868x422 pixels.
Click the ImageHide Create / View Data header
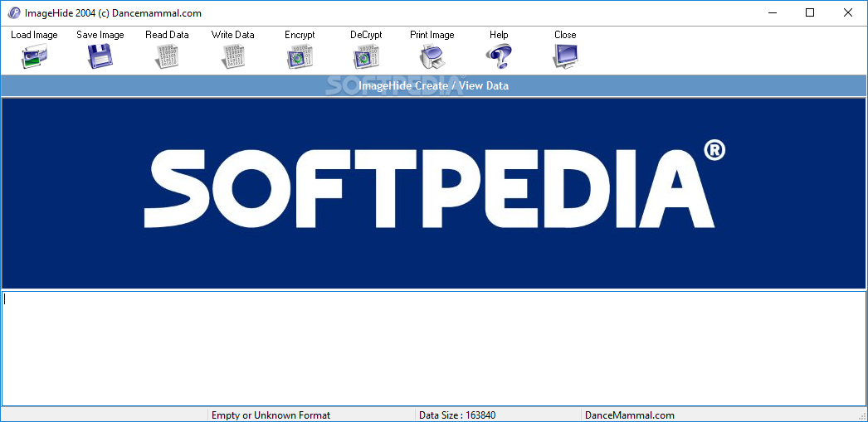434,85
